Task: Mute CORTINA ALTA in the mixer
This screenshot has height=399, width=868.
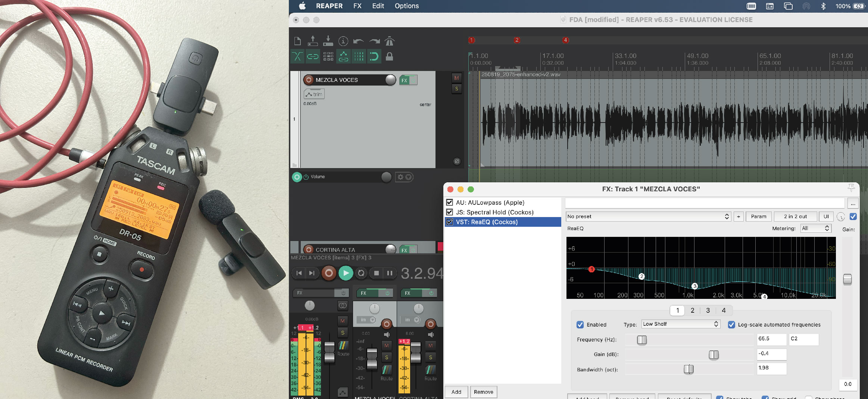Action: [x=431, y=346]
